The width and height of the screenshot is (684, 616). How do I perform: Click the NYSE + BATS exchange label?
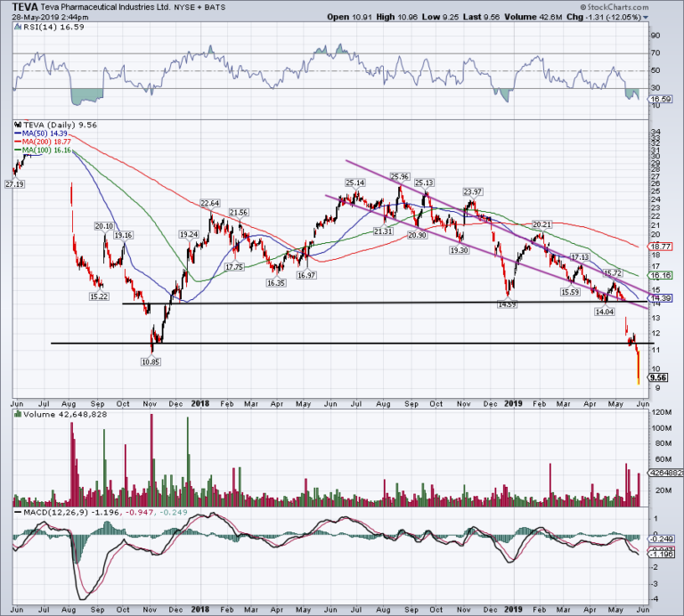199,7
